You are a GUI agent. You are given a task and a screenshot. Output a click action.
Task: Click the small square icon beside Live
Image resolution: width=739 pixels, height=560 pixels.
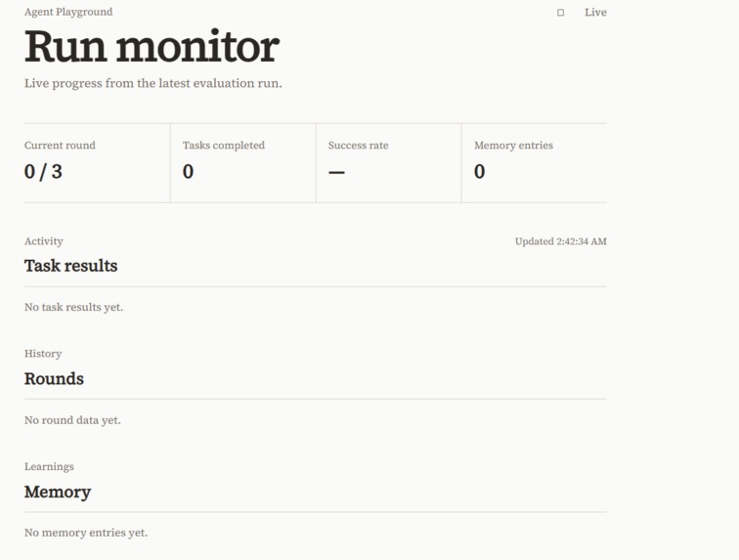click(x=560, y=13)
